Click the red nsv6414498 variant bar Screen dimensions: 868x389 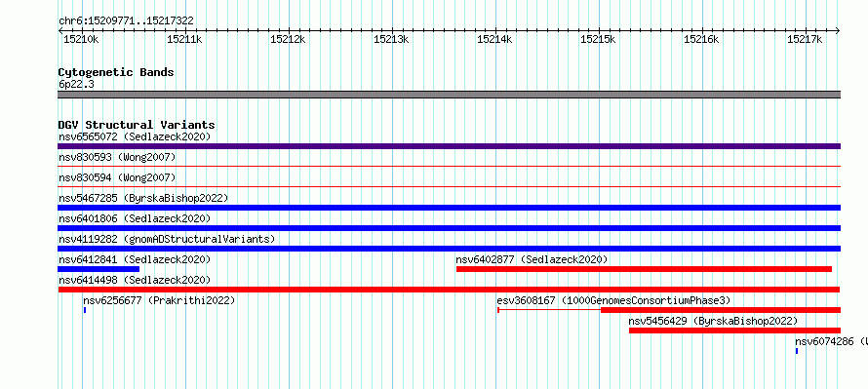pyautogui.click(x=449, y=290)
